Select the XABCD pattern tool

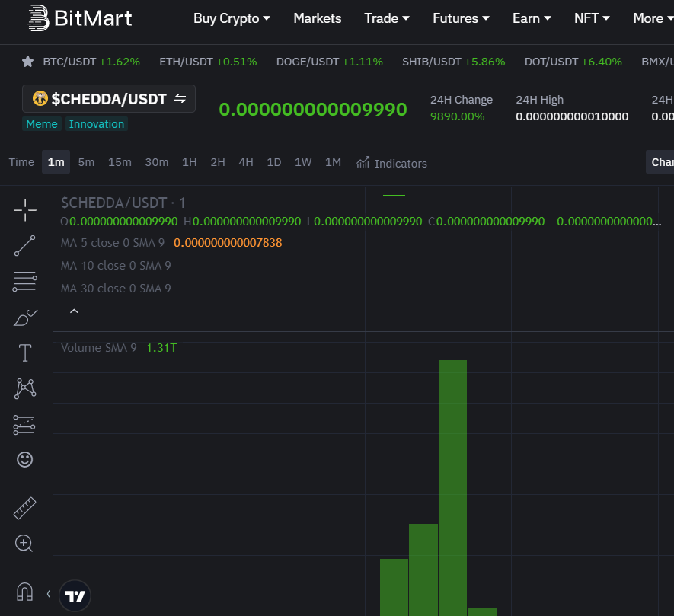point(25,388)
